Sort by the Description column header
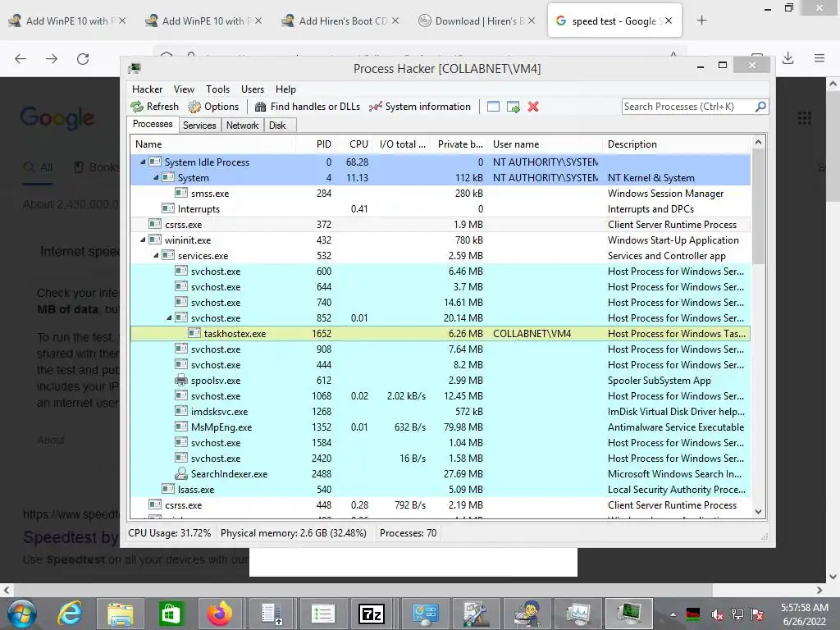Screen dimensions: 840x630 [x=677, y=144]
